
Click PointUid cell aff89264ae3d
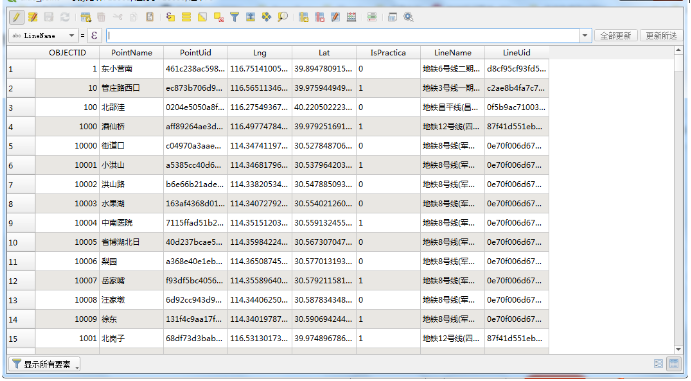195,126
